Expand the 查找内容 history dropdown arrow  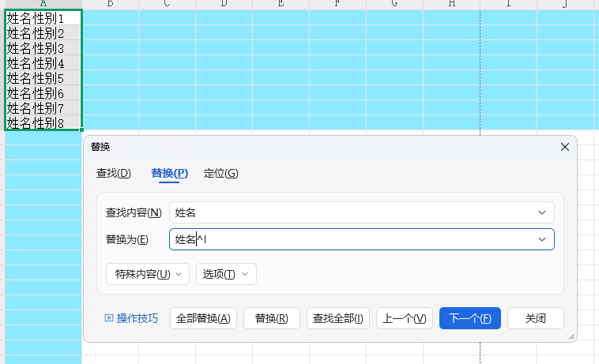(541, 212)
